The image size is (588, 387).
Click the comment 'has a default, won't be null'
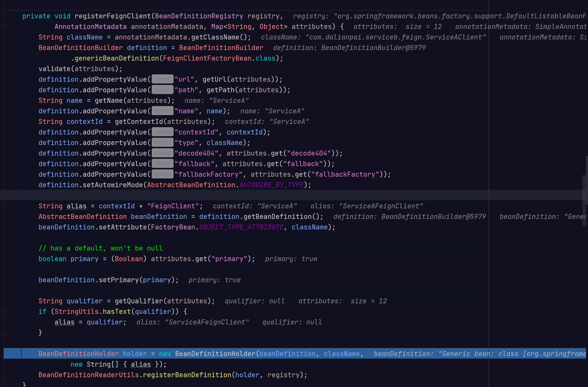click(x=101, y=248)
